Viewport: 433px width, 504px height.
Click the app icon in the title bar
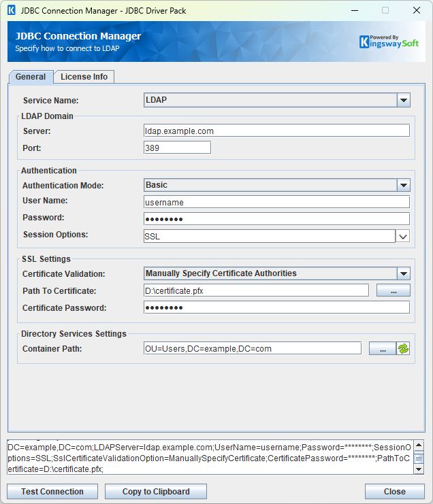(x=11, y=11)
